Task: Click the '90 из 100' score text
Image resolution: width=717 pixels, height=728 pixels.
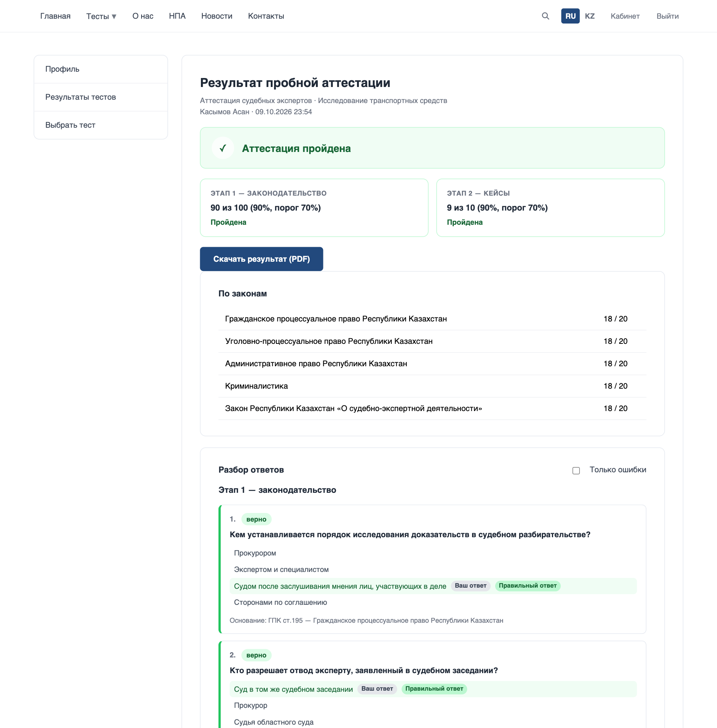Action: coord(266,208)
